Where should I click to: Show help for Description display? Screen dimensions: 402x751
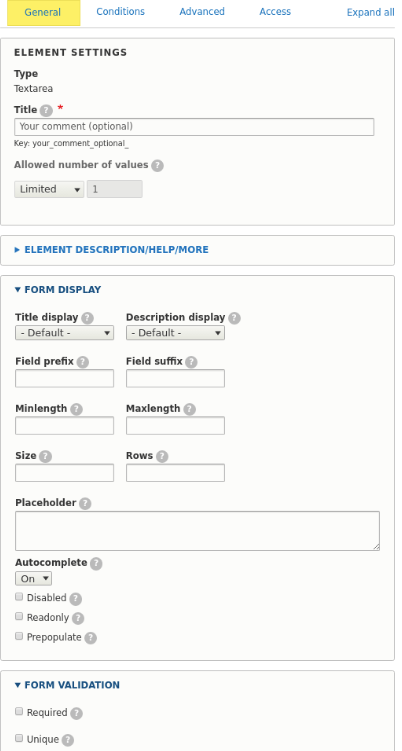click(x=234, y=318)
